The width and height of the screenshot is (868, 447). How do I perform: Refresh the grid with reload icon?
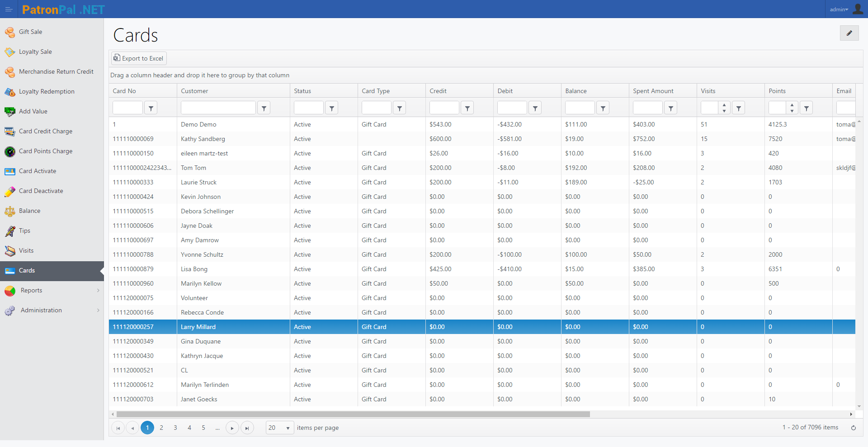(x=854, y=428)
